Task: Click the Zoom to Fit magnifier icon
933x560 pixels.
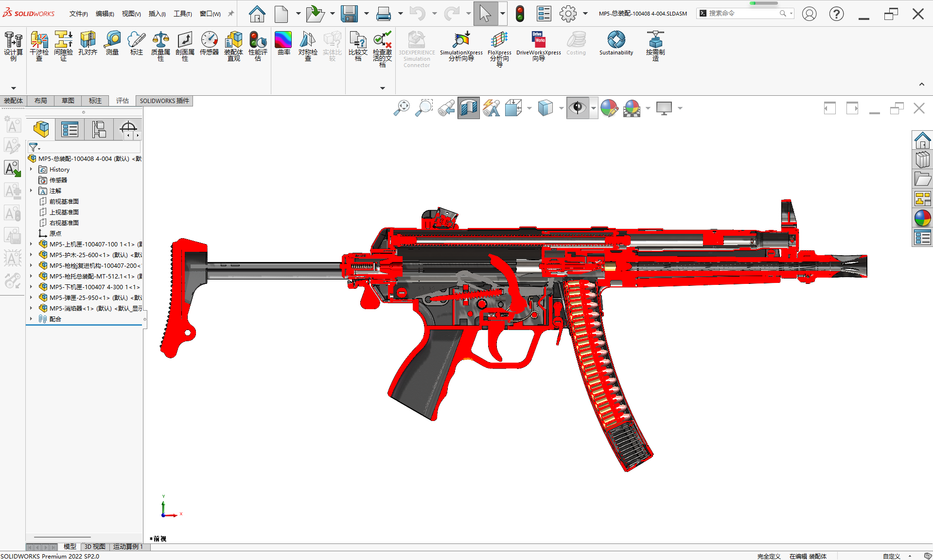Action: (x=402, y=108)
